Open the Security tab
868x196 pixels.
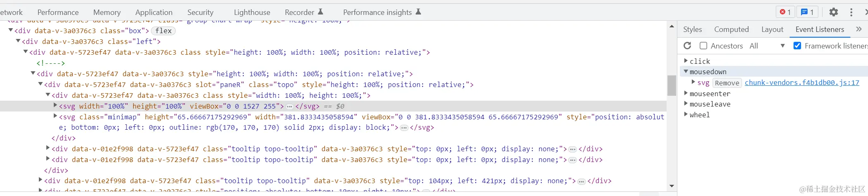click(x=201, y=12)
